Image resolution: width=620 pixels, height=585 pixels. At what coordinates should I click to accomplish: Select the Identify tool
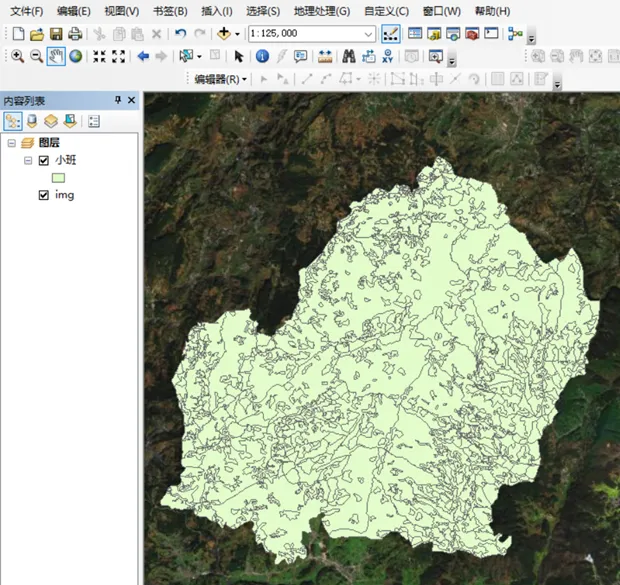click(261, 56)
